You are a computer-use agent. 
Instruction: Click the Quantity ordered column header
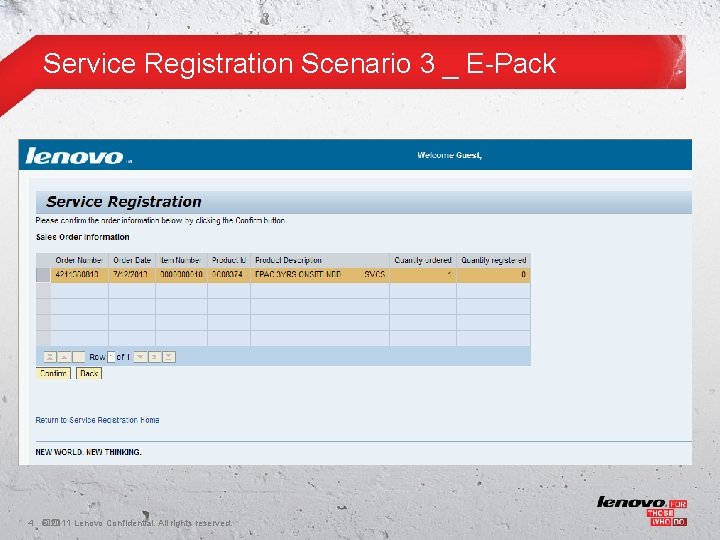coord(423,260)
